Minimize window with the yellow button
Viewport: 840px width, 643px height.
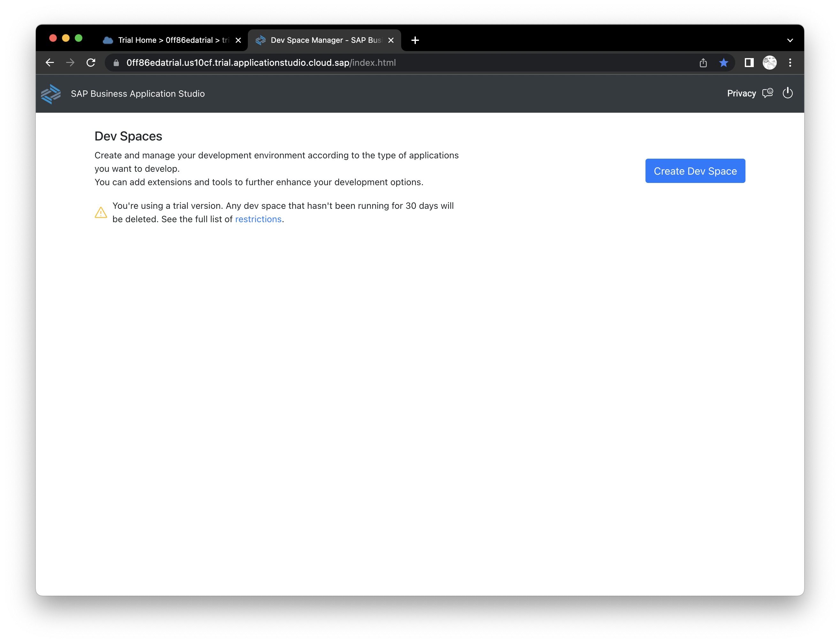(x=65, y=38)
